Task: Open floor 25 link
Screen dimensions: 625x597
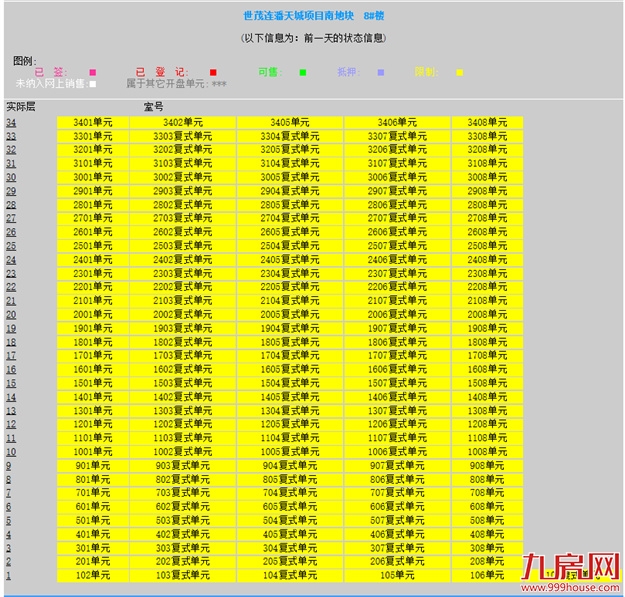Action: tap(11, 246)
